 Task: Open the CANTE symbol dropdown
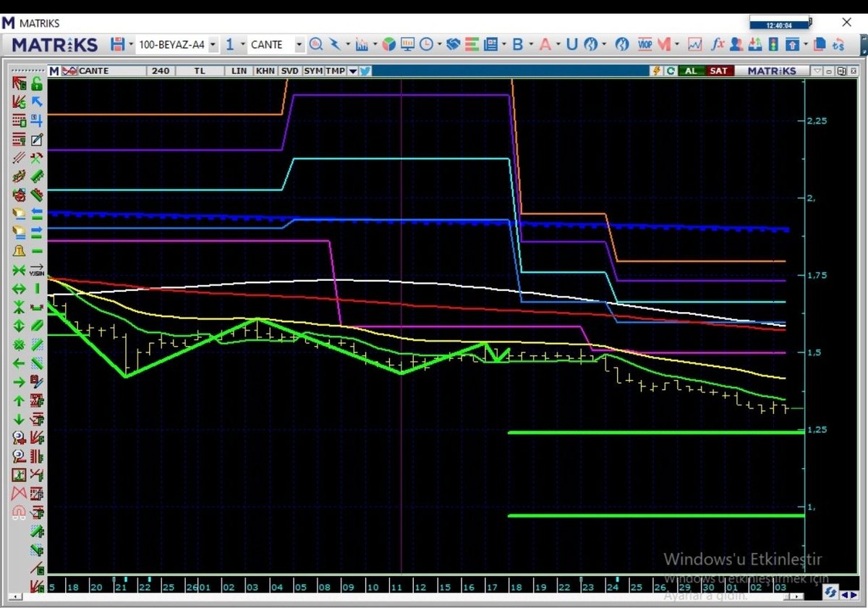pyautogui.click(x=299, y=45)
